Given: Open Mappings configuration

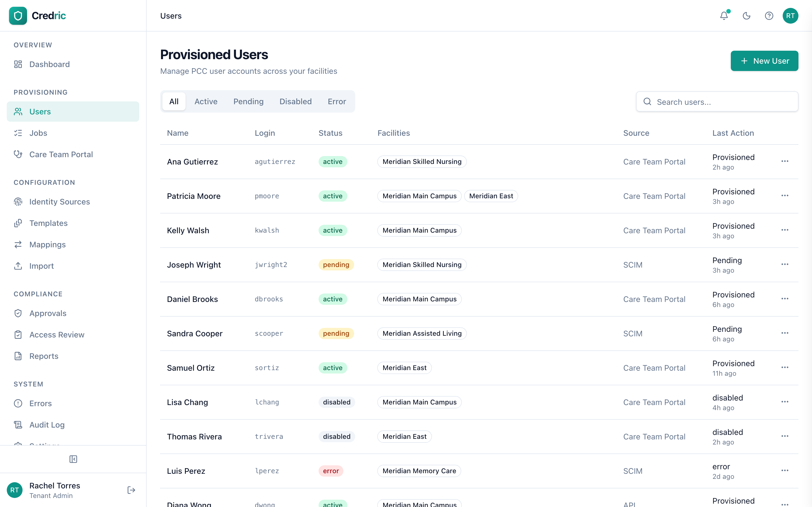Looking at the screenshot, I should (48, 244).
